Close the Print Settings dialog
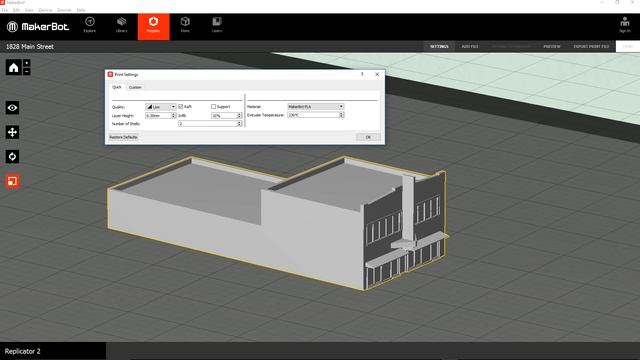 [377, 74]
